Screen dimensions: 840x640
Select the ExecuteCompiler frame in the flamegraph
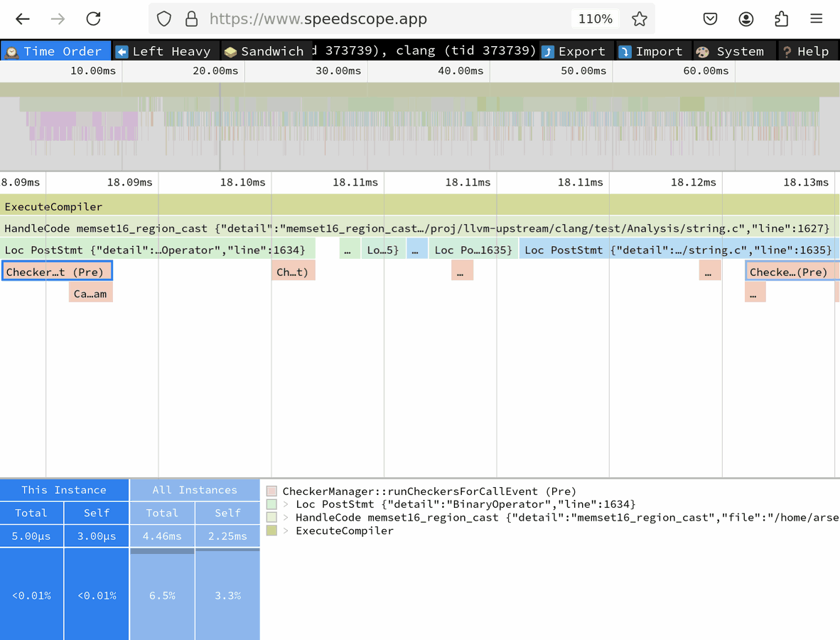(419, 206)
